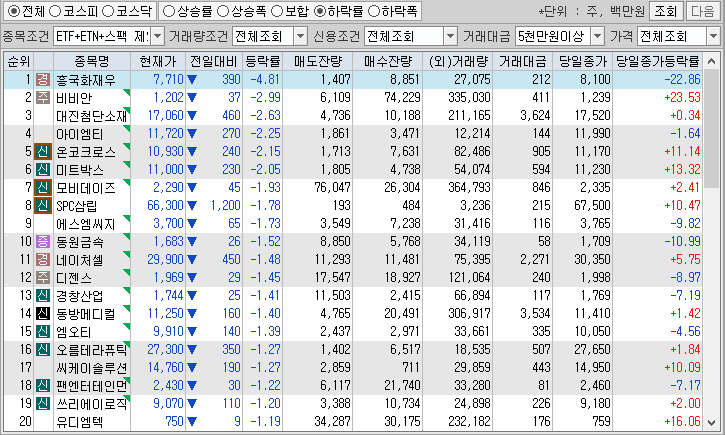Screen dimensions: 725x435
Task: Sort by the 순위 column header
Action: click(18, 61)
